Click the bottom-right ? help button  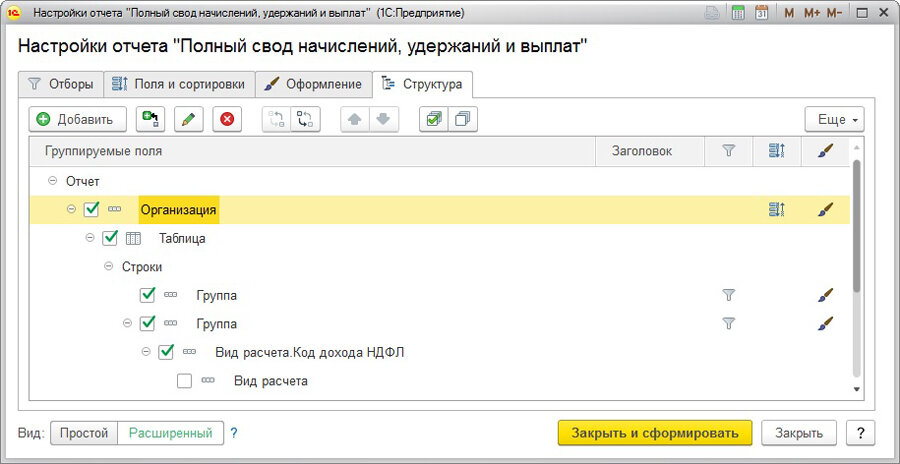pyautogui.click(x=860, y=433)
